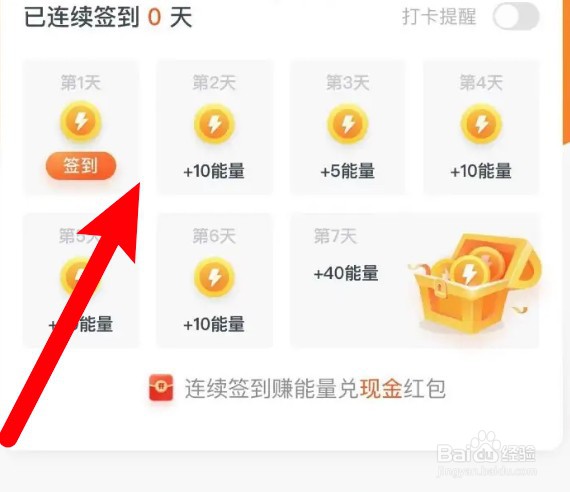The image size is (570, 492).
Task: Click the 打卡提醒 label text
Action: 439,17
